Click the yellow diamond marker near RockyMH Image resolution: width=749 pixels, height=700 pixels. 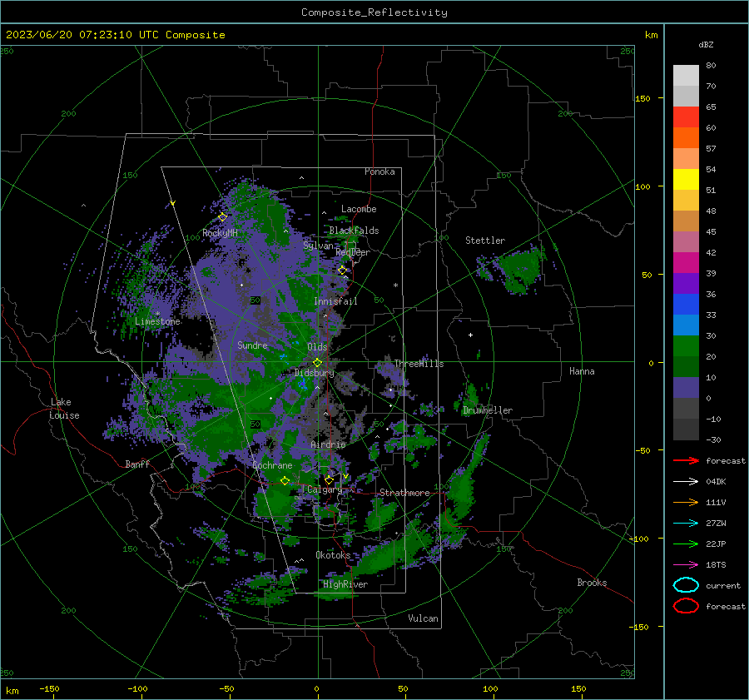tap(222, 217)
